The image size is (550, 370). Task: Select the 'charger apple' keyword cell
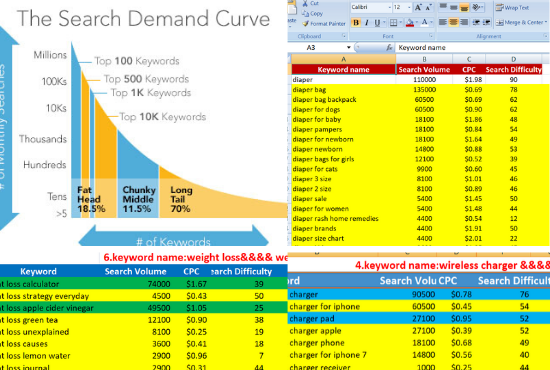(315, 331)
